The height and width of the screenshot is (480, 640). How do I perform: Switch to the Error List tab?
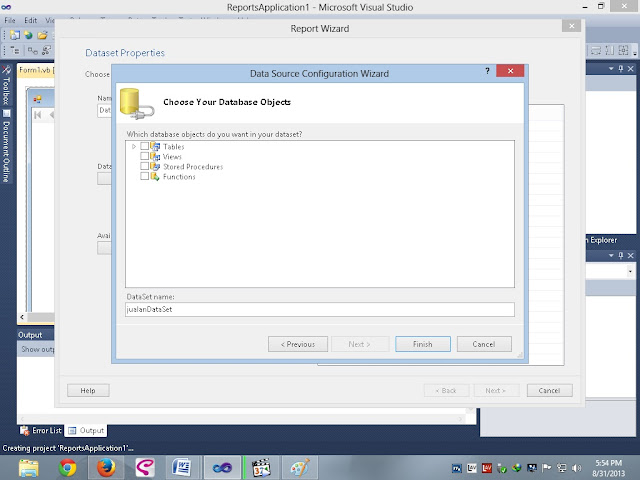41,431
